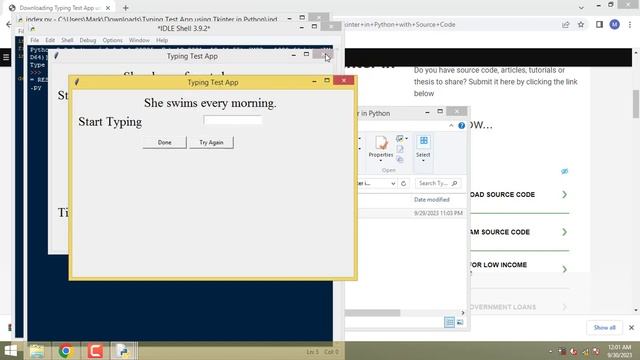Bookmark page with the Chrome star icon
The height and width of the screenshot is (360, 640).
tap(581, 24)
